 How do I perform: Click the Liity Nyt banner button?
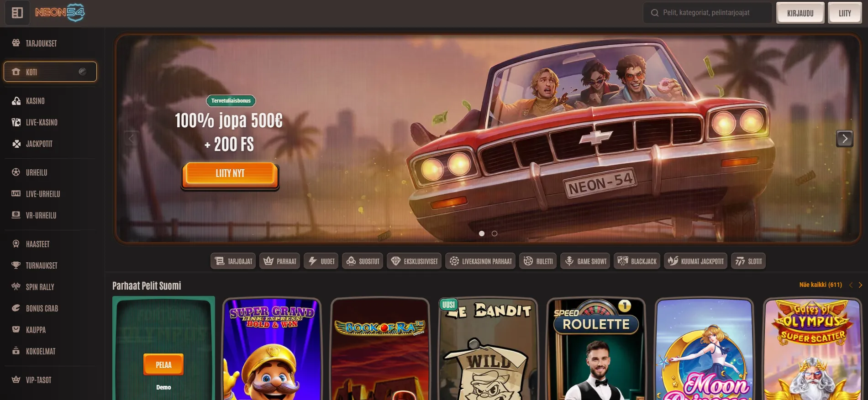[230, 174]
